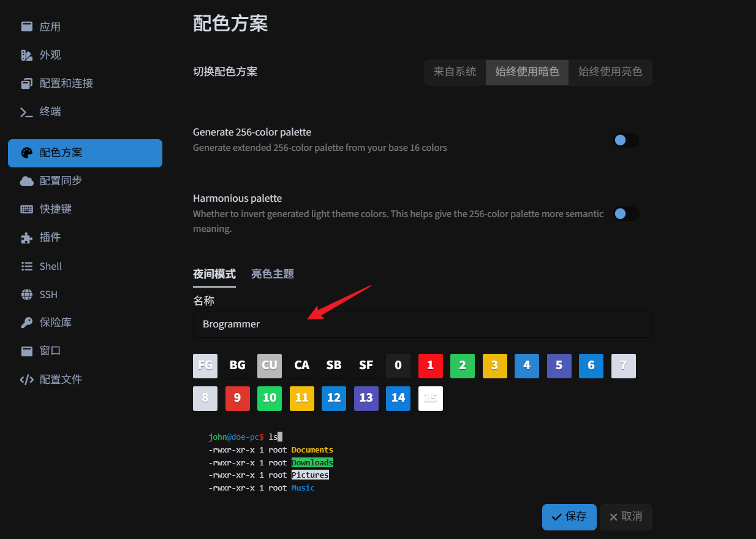This screenshot has width=756, height=539.
Task: Pick the SF selection foreground swatch
Action: pos(366,365)
